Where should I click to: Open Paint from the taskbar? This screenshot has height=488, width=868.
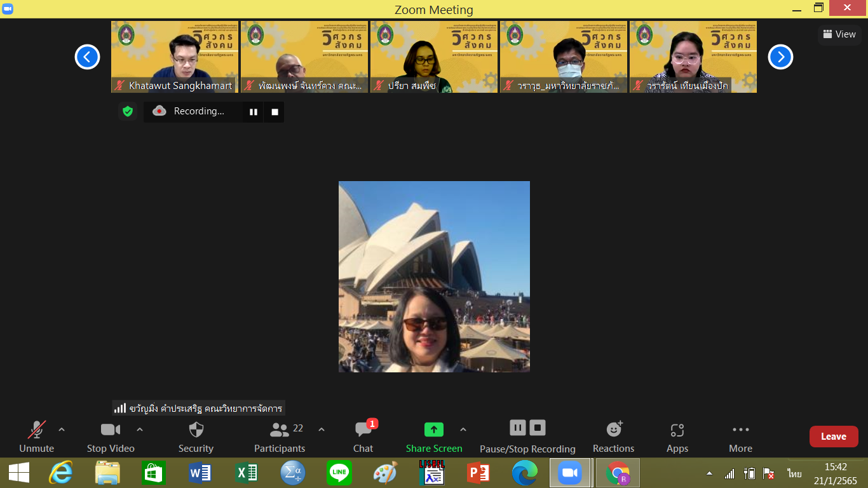[385, 473]
